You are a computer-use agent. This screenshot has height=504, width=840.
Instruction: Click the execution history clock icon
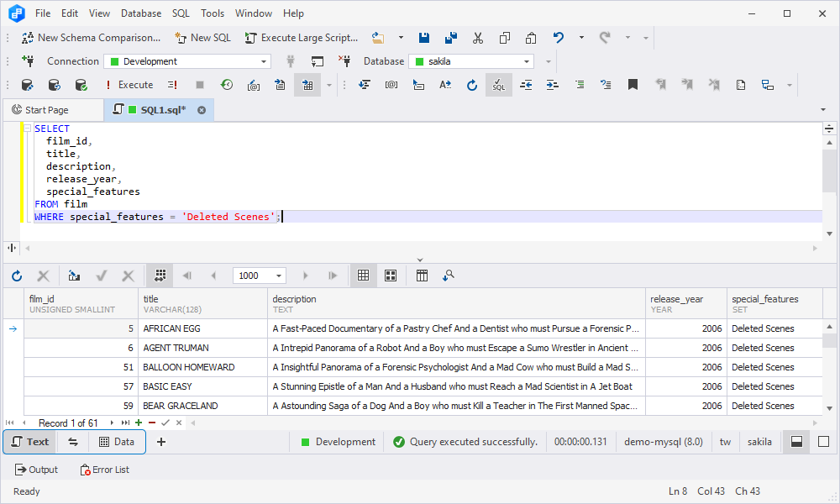tap(227, 85)
